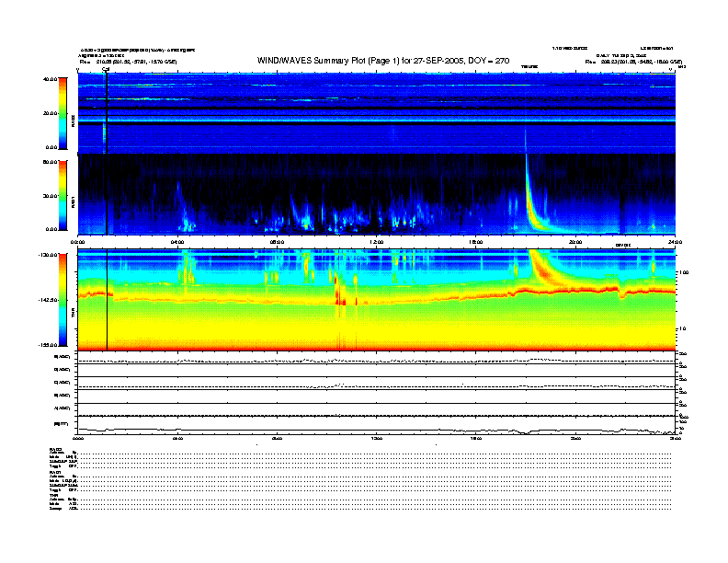Screen dimensions: 728x563
Task: Click the 04:00 tick label under RAD1 panel
Action: 177,242
